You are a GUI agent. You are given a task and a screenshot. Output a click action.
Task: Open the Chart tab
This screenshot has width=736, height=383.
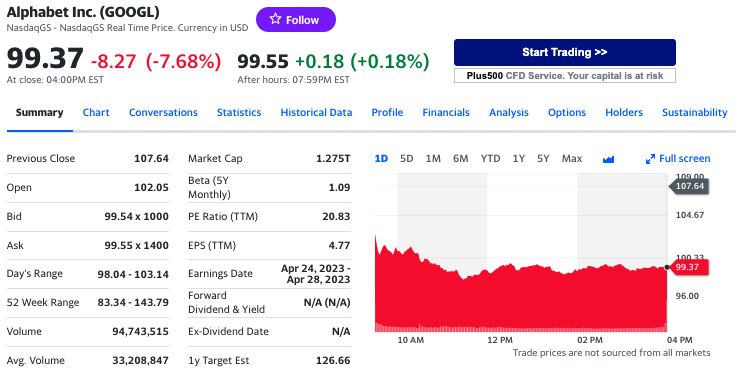pyautogui.click(x=96, y=113)
